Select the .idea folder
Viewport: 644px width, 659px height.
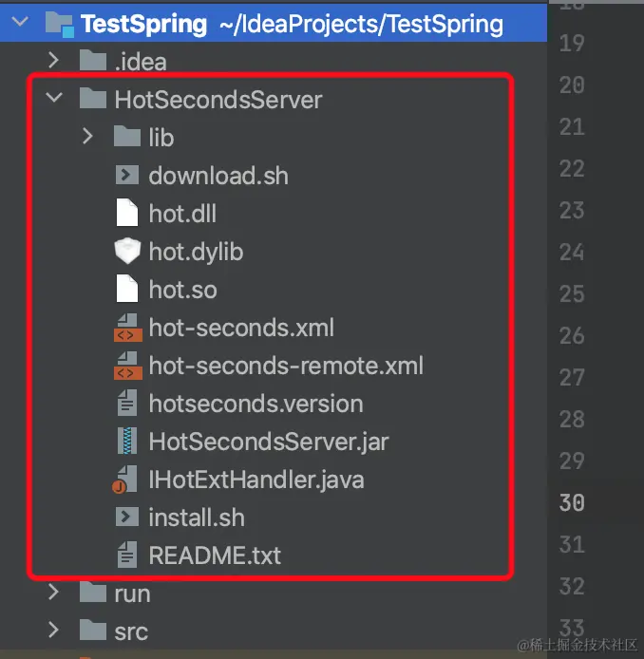(138, 62)
